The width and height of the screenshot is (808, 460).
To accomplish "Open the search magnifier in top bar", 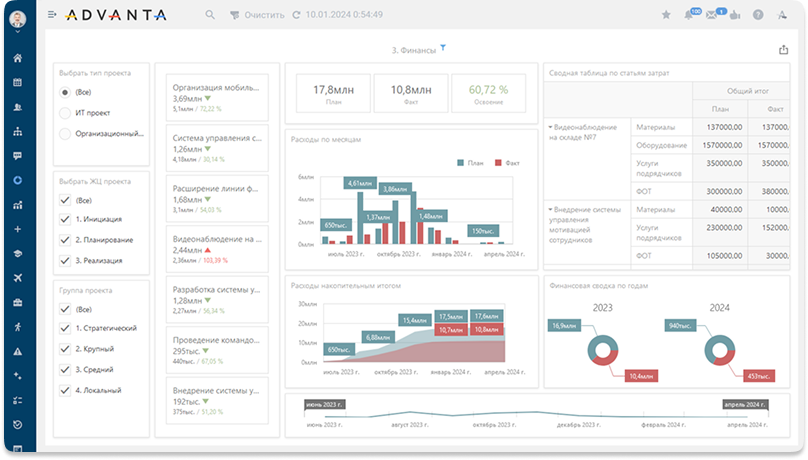I will 210,15.
